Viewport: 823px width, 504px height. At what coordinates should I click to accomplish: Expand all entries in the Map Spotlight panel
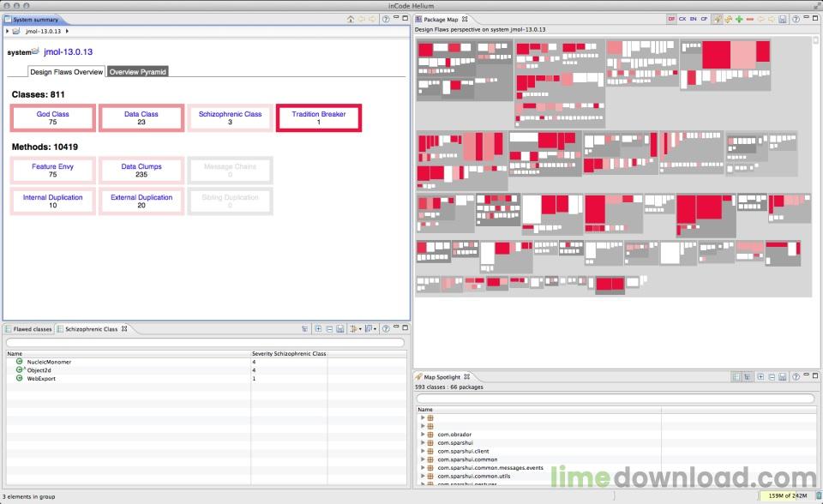point(760,375)
